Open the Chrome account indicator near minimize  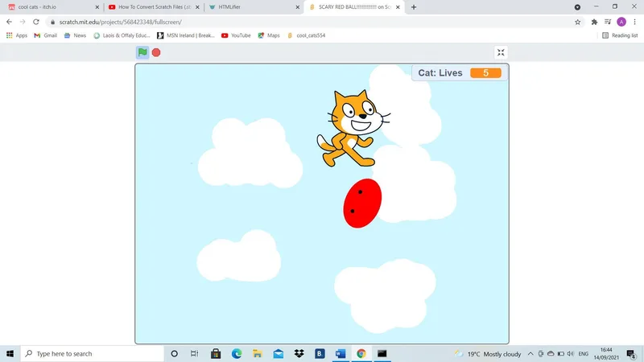click(x=577, y=7)
